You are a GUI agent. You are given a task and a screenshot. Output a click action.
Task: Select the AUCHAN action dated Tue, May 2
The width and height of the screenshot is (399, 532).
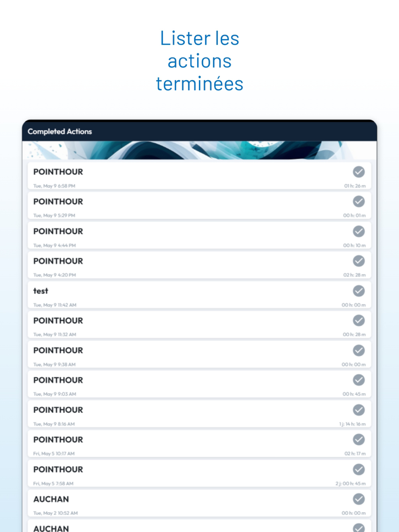tap(199, 503)
